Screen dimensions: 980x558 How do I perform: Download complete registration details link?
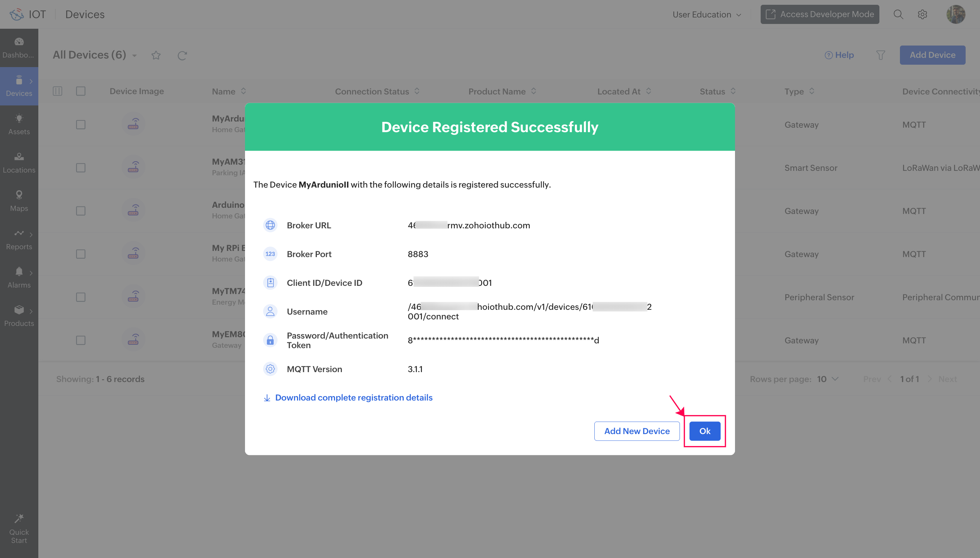point(353,397)
